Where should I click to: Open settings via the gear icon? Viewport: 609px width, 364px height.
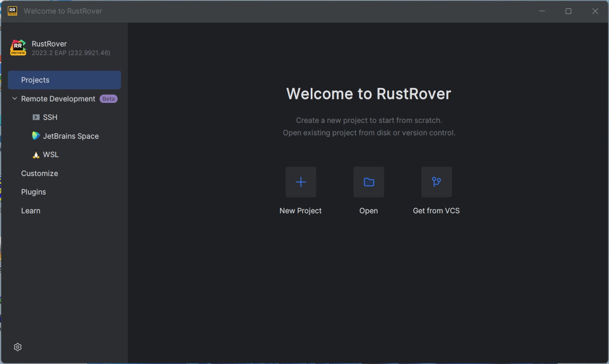(x=18, y=347)
